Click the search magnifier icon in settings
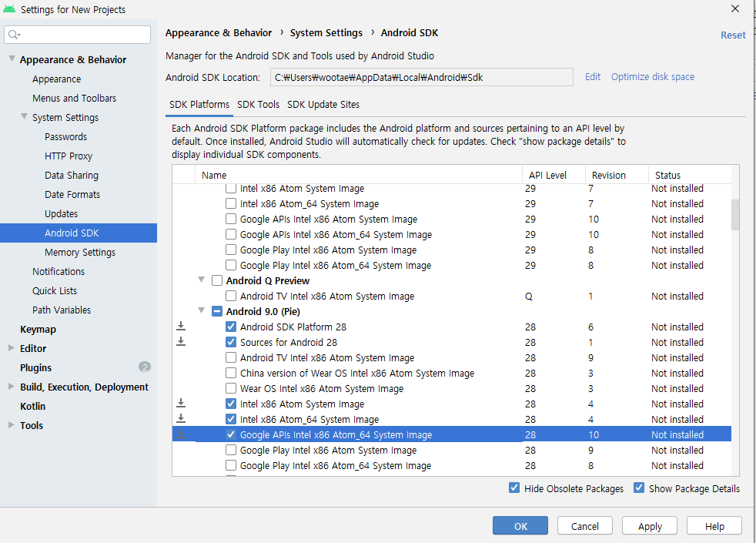 tap(14, 35)
